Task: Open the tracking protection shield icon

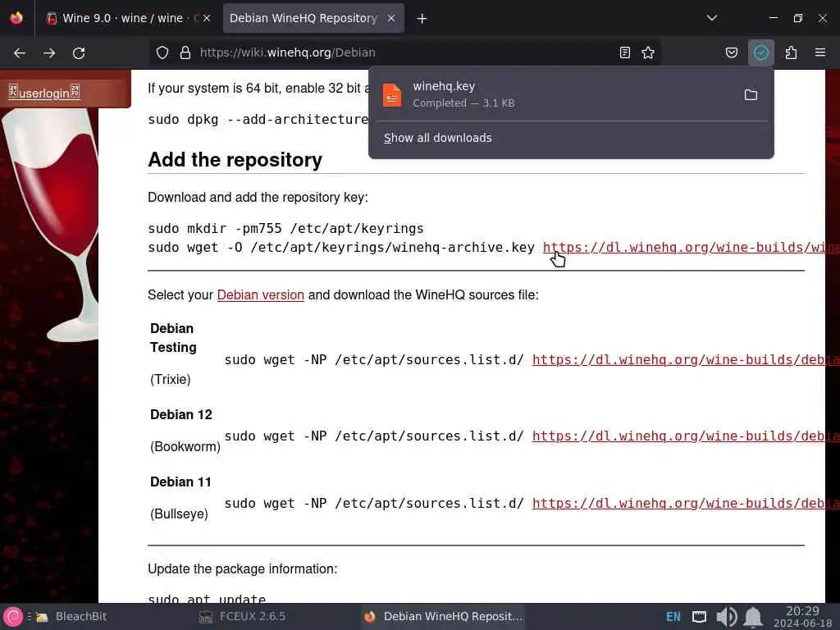Action: pos(162,52)
